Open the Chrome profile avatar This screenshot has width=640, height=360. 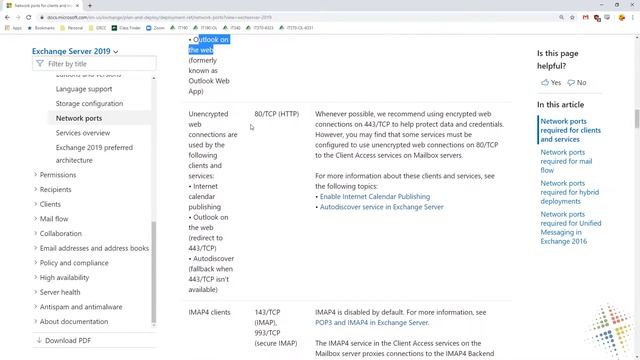[x=622, y=18]
